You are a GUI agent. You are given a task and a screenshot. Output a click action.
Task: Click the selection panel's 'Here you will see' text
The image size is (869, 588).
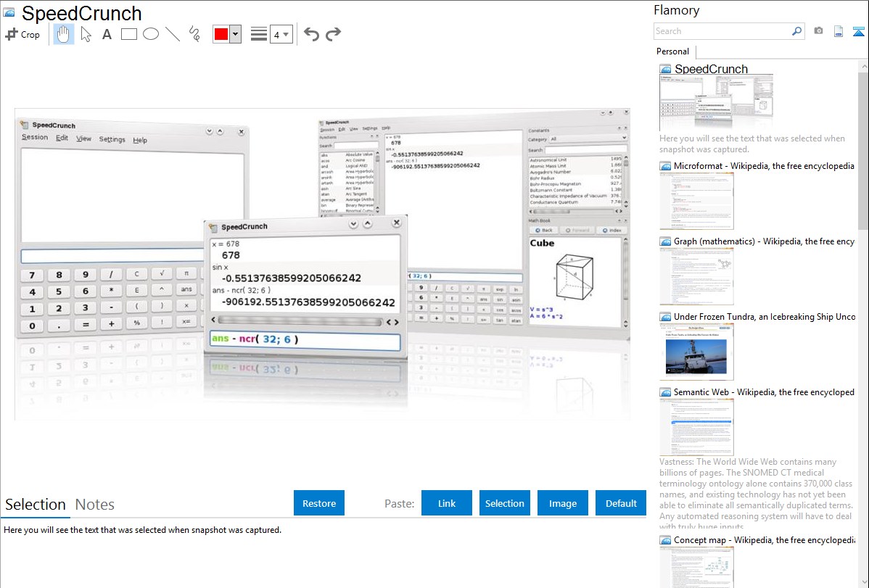click(142, 530)
